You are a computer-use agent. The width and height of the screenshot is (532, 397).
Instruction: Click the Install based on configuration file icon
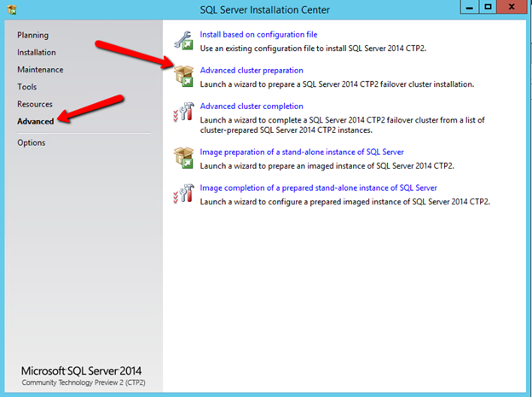coord(183,40)
